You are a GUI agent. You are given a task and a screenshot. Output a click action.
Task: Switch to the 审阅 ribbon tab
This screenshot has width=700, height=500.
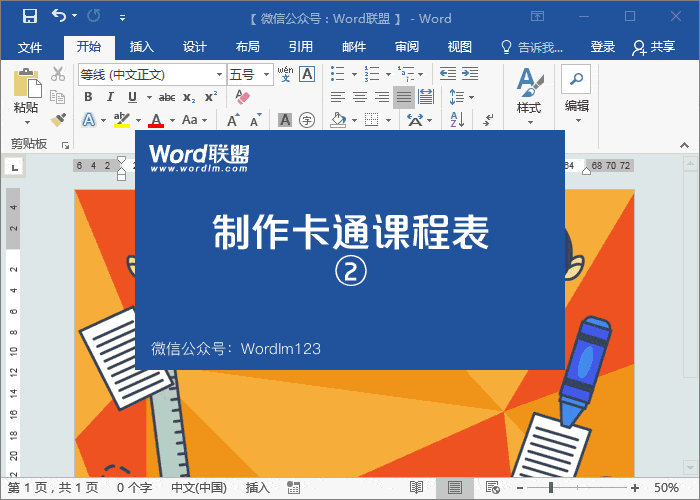tap(407, 47)
